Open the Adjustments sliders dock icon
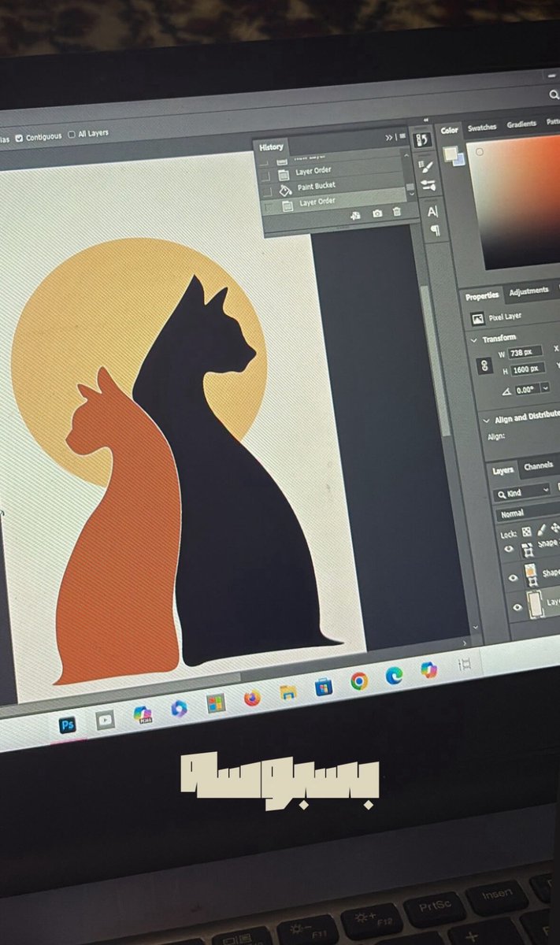This screenshot has height=945, width=560. [x=428, y=186]
